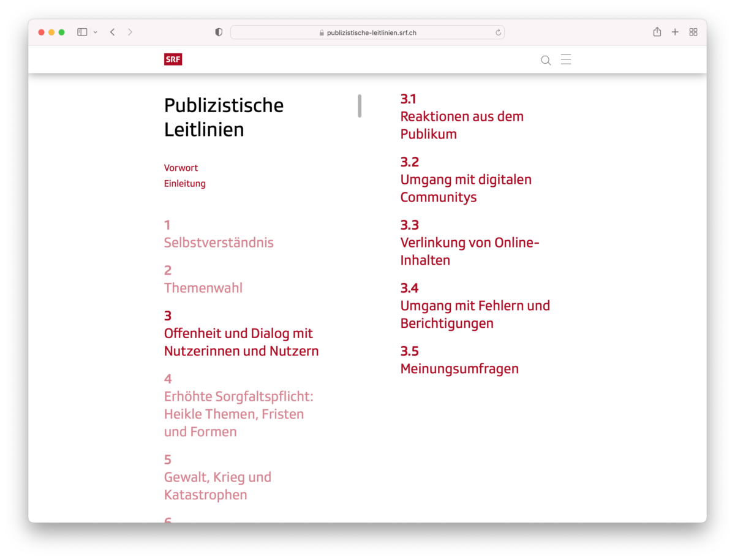The height and width of the screenshot is (560, 735).
Task: Expand chapter 1 Selbstverständnis
Action: coord(219,243)
